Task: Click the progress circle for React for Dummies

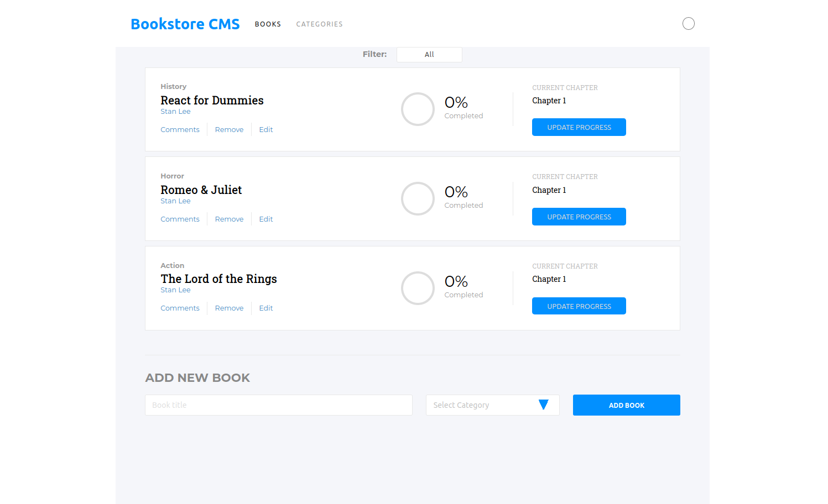Action: click(418, 109)
